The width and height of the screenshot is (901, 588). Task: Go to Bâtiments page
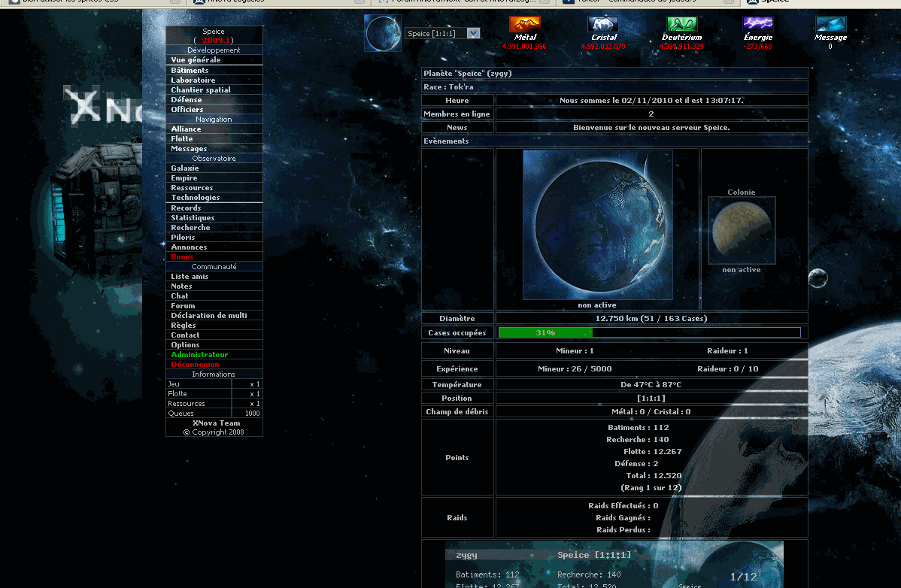click(x=190, y=70)
